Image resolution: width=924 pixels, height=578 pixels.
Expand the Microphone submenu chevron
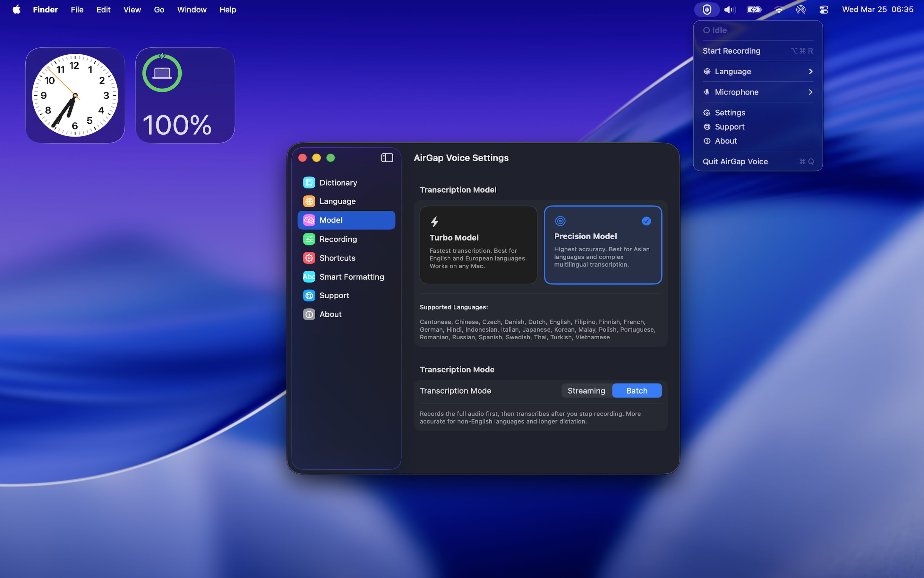tap(811, 92)
